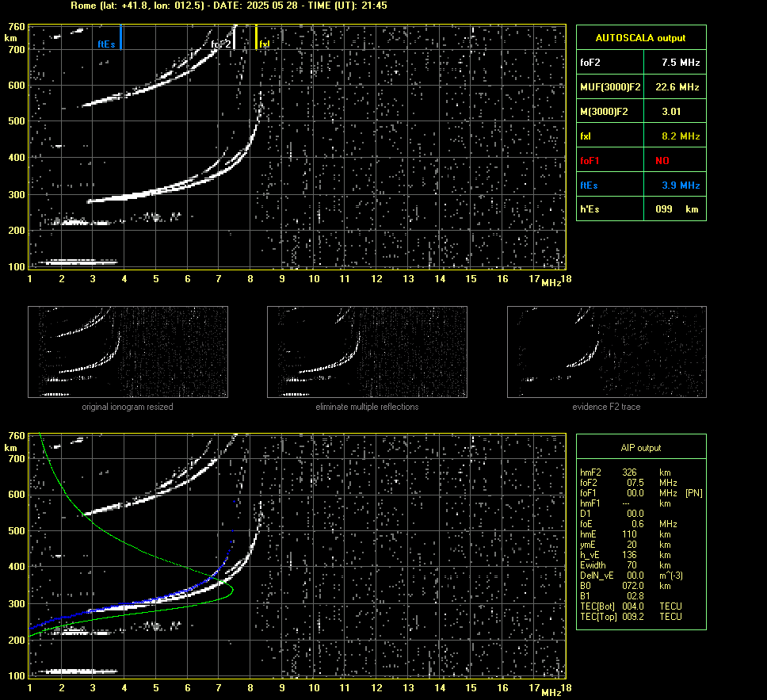Click the Es trace near 100 km in top ionogram
The image size is (767, 700).
[x=78, y=262]
